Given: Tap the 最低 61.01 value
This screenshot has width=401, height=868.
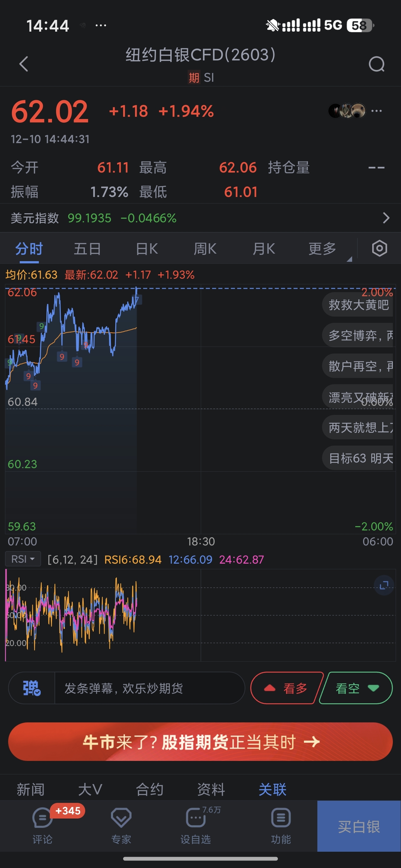Looking at the screenshot, I should click(241, 192).
